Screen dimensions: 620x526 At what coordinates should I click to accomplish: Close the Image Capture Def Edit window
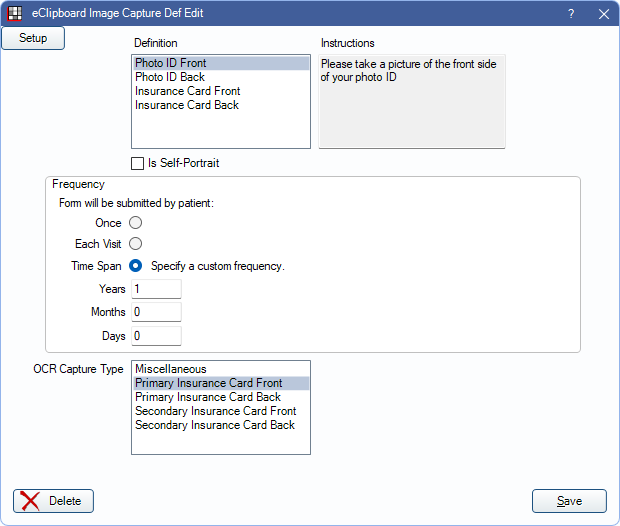pos(603,14)
